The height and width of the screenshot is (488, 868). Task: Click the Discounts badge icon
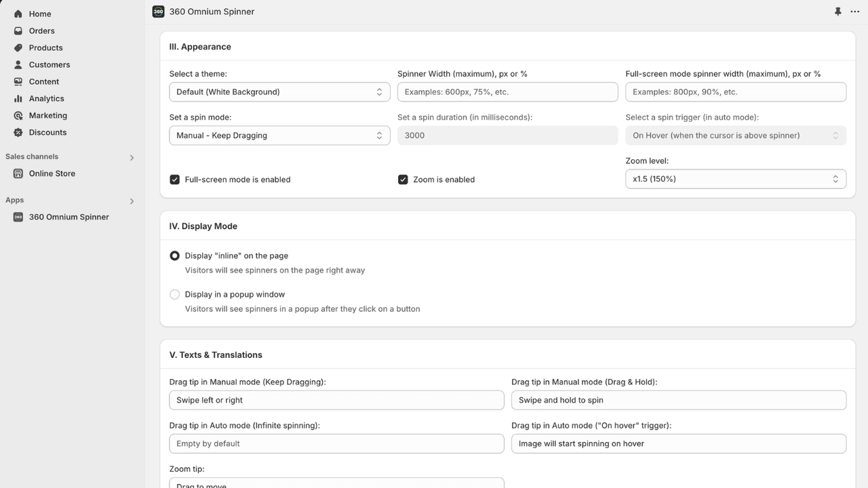point(18,132)
